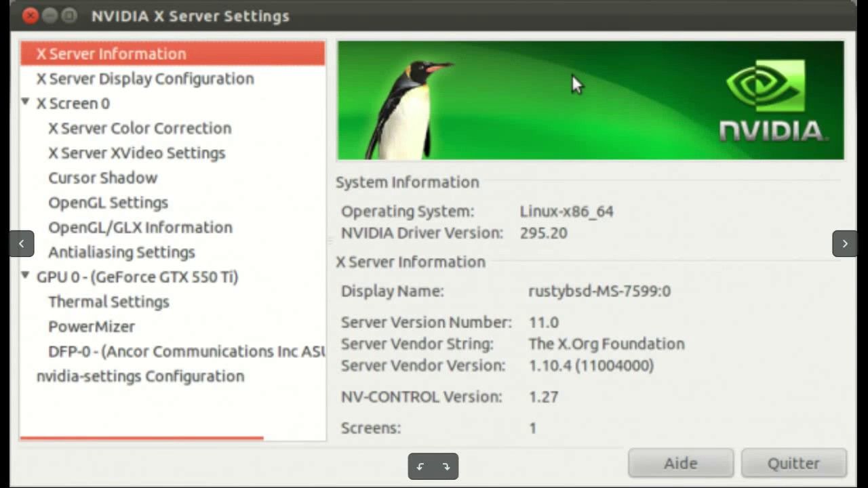The width and height of the screenshot is (868, 488).
Task: Close the NVIDIA X Server Settings window
Action: click(x=30, y=16)
